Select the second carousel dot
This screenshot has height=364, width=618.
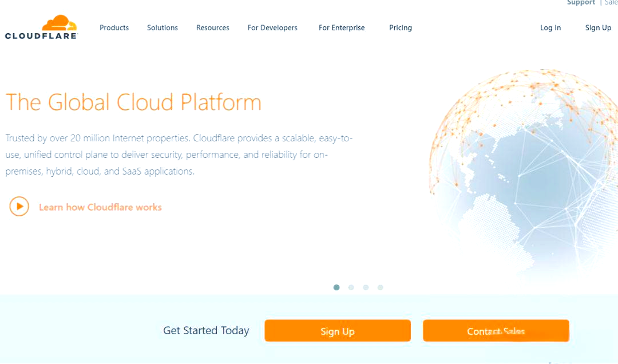tap(351, 287)
